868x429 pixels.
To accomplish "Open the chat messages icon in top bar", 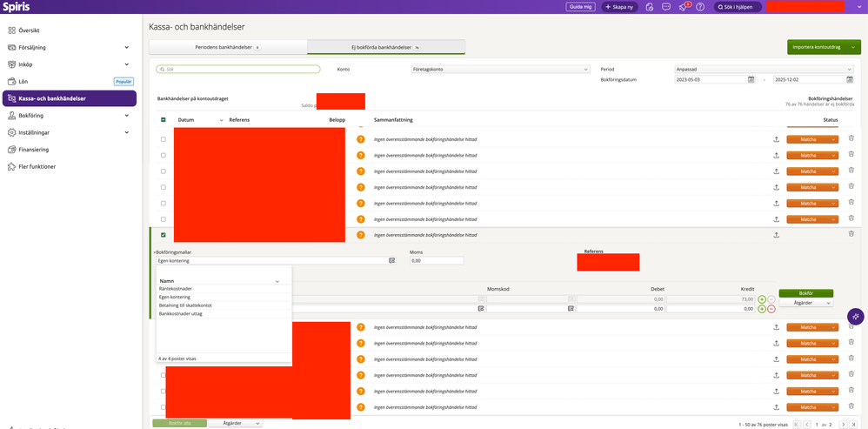I will pyautogui.click(x=665, y=6).
